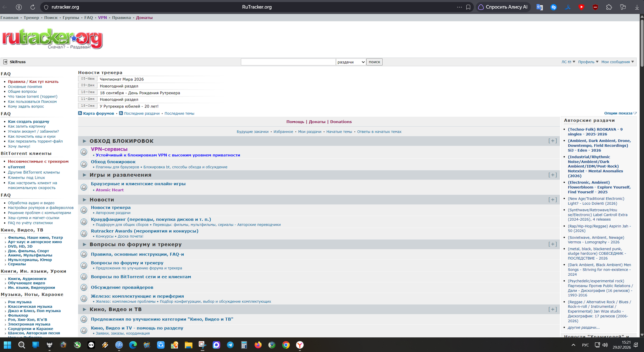Viewport: 644px width, 352px height.
Task: Open the Как создать раздачу FAQ link
Action: [x=29, y=121]
